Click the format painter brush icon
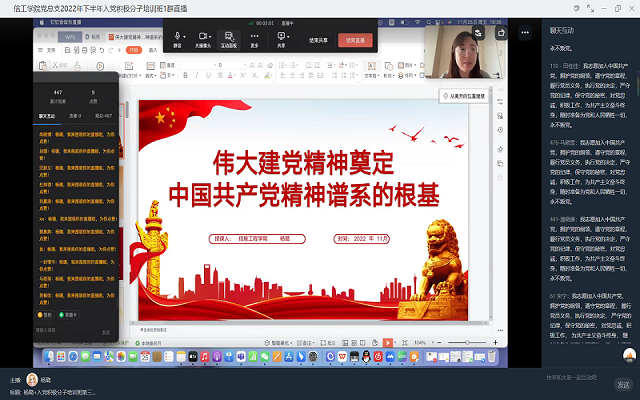640x400 pixels. pos(77,65)
